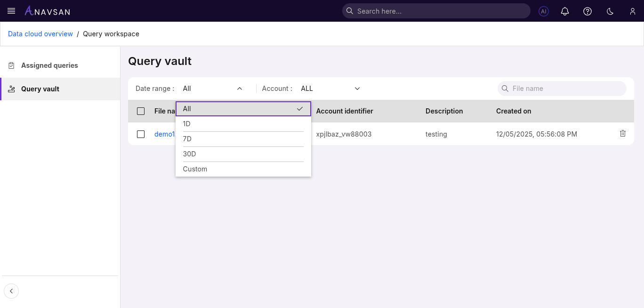Viewport: 644px width, 308px height.
Task: Toggle dark mode with the moon icon
Action: point(610,11)
